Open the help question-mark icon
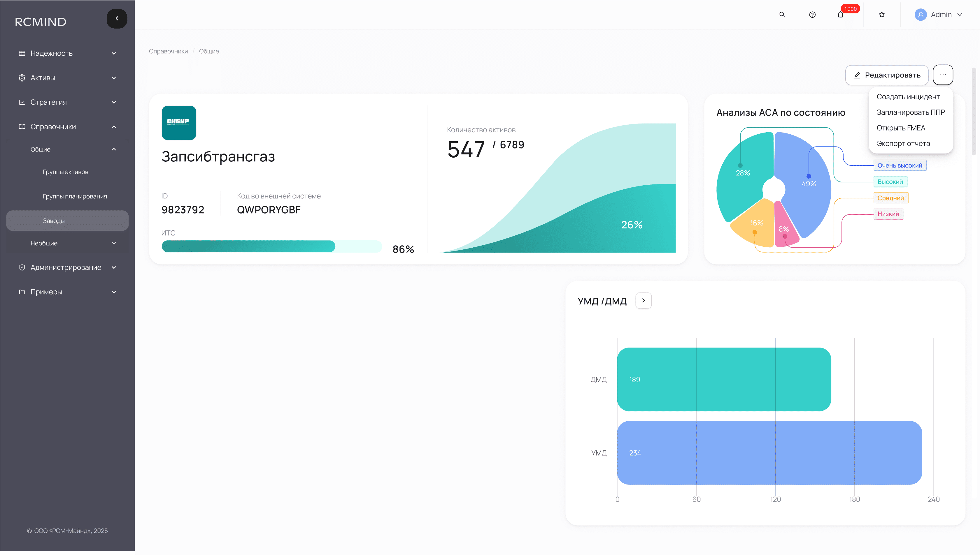This screenshot has width=980, height=555. click(812, 15)
